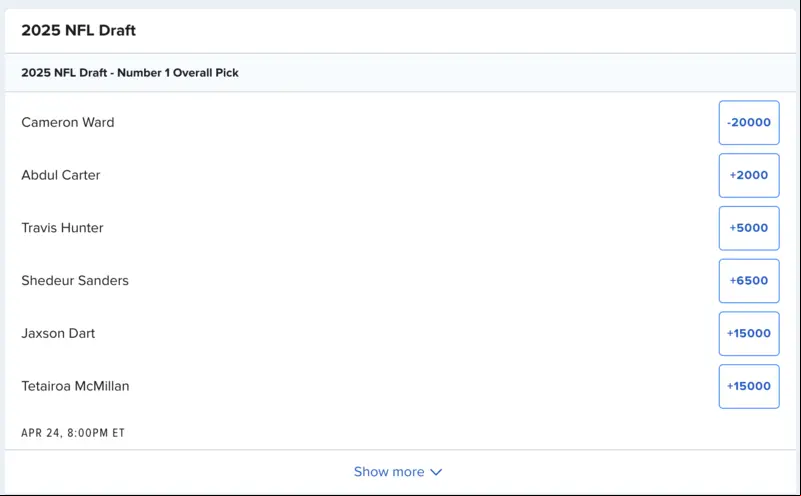Click the 2025 NFL Draft heading
Screen dimensions: 801x496
(79, 31)
